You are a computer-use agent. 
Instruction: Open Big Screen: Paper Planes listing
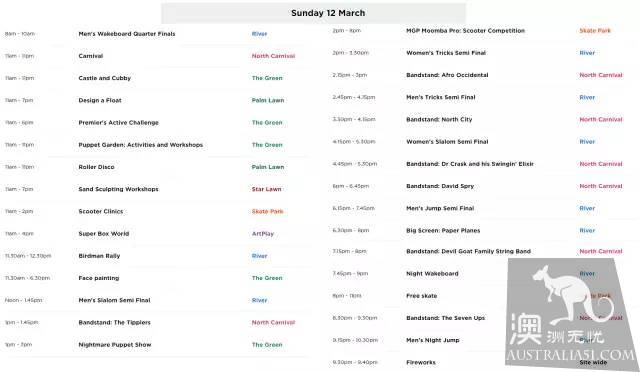[443, 230]
